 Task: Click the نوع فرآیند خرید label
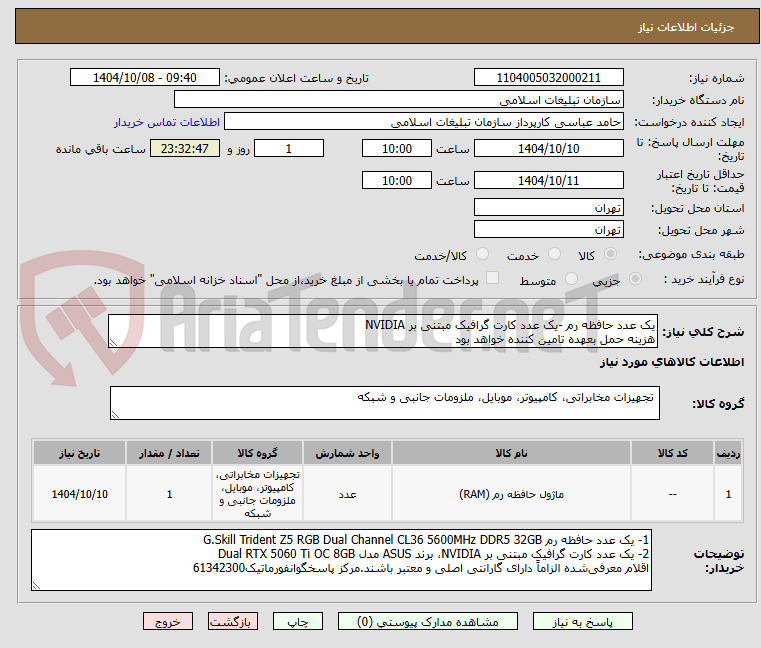703,279
